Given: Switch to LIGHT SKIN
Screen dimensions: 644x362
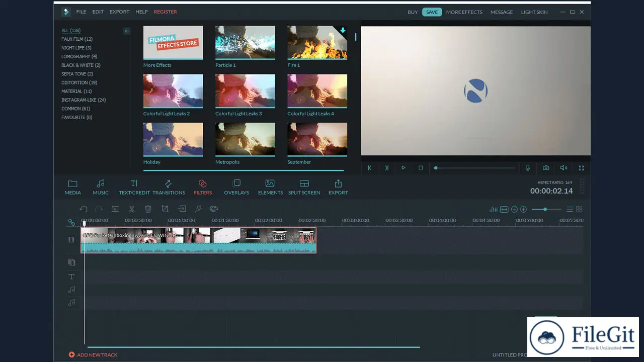Looking at the screenshot, I should point(534,12).
